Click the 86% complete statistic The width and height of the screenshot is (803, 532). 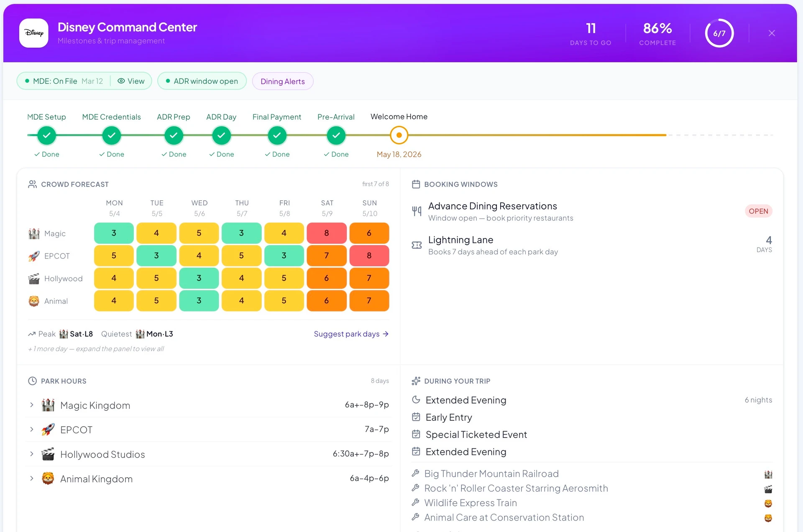[x=657, y=33]
